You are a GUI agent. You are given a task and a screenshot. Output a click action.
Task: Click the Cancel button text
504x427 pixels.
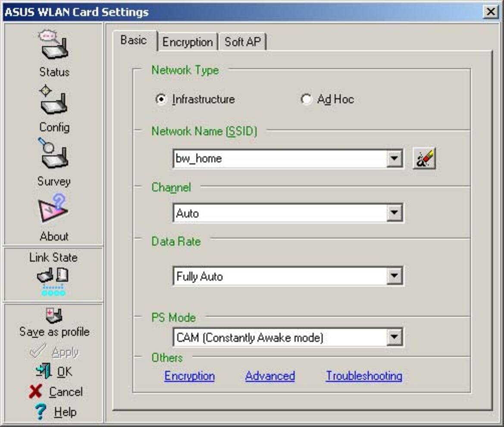[x=66, y=392]
